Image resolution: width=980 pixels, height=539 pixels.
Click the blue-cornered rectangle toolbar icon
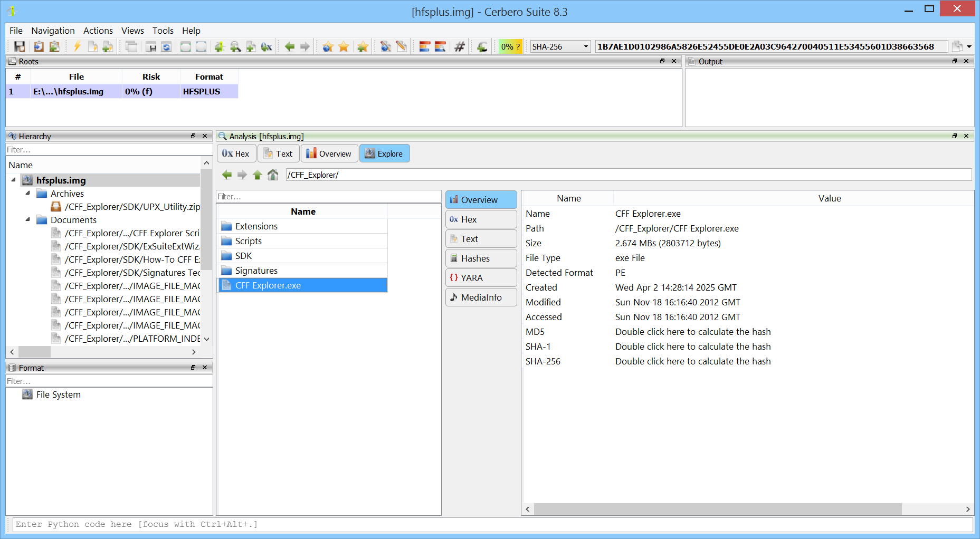201,46
